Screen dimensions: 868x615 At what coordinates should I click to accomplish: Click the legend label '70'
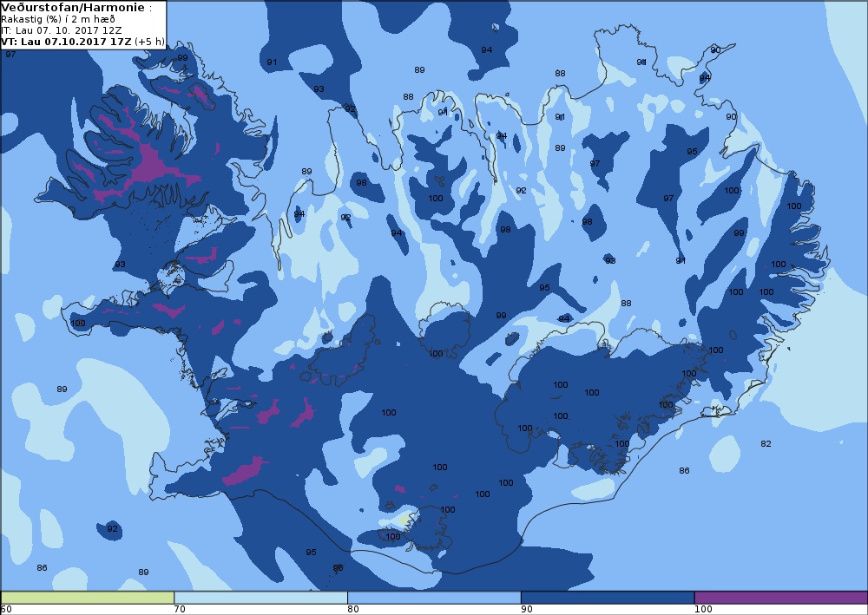pyautogui.click(x=180, y=610)
